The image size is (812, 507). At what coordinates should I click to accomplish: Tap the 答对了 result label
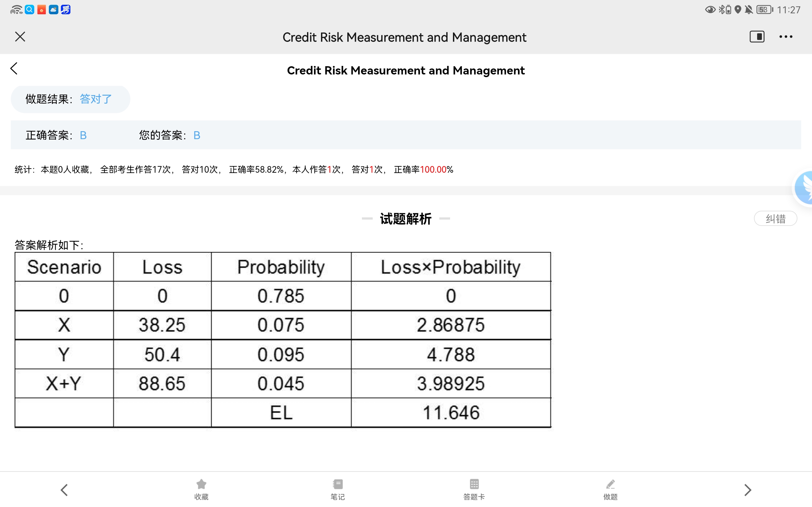[95, 99]
